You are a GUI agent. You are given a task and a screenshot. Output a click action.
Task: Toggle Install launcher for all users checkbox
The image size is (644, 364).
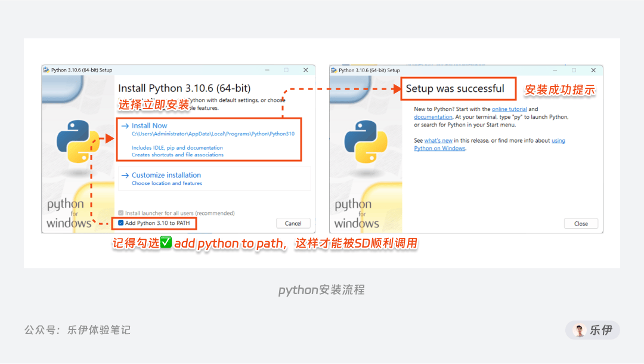(x=120, y=213)
